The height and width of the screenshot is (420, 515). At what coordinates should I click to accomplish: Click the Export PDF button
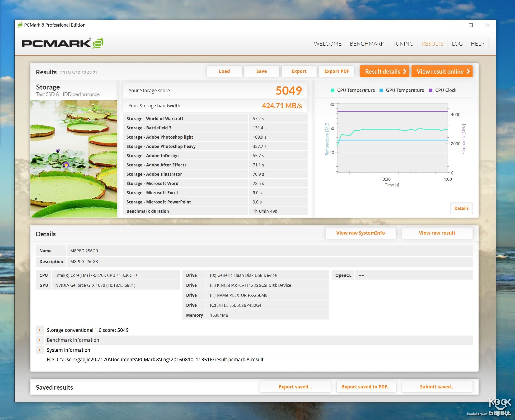(x=336, y=71)
